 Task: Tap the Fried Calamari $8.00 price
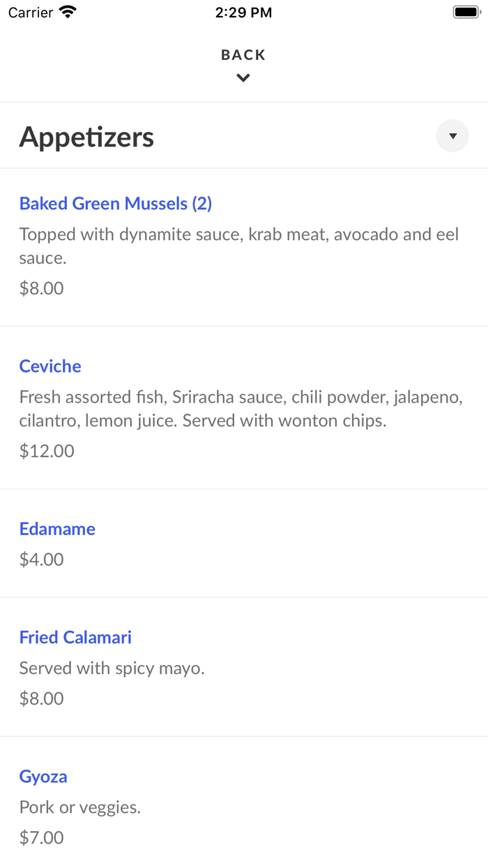42,698
